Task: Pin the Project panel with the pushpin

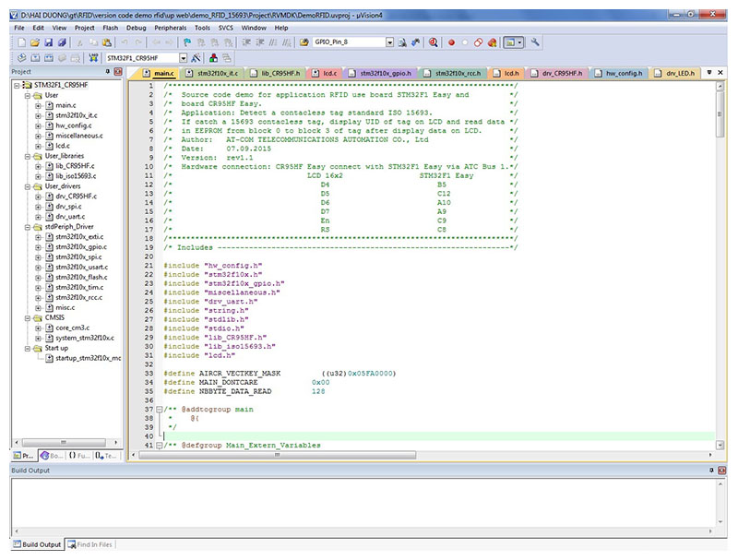Action: point(108,72)
